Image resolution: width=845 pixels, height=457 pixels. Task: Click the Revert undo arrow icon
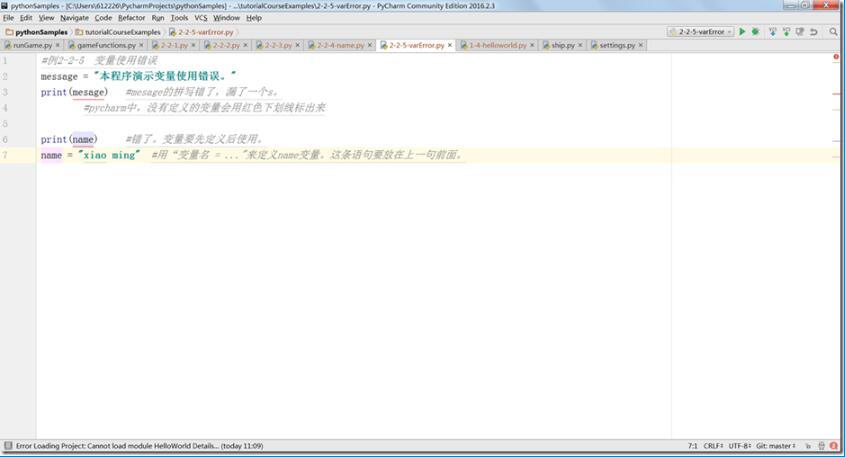tap(814, 32)
